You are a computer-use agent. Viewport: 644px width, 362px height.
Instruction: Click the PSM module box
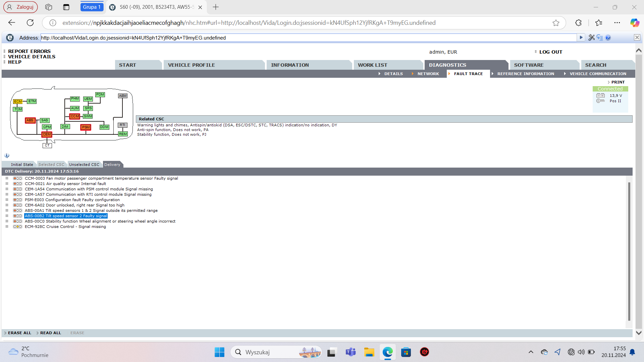point(86,127)
